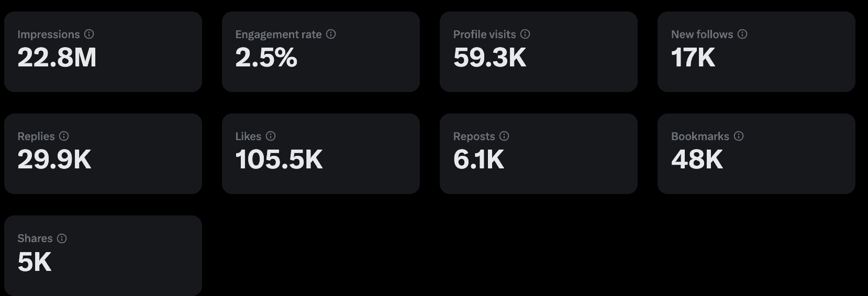The width and height of the screenshot is (868, 296).
Task: Click the 48K bookmarks figure
Action: click(697, 160)
